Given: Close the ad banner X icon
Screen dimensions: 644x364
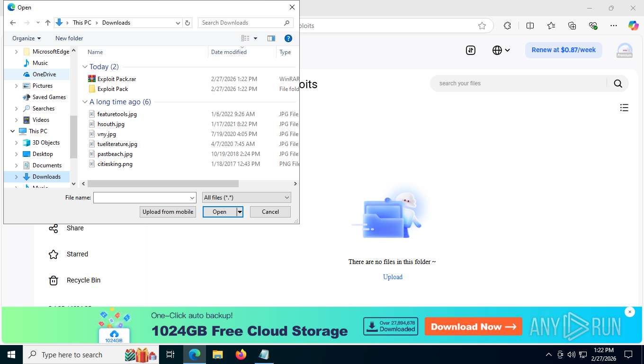Looking at the screenshot, I should click(629, 312).
